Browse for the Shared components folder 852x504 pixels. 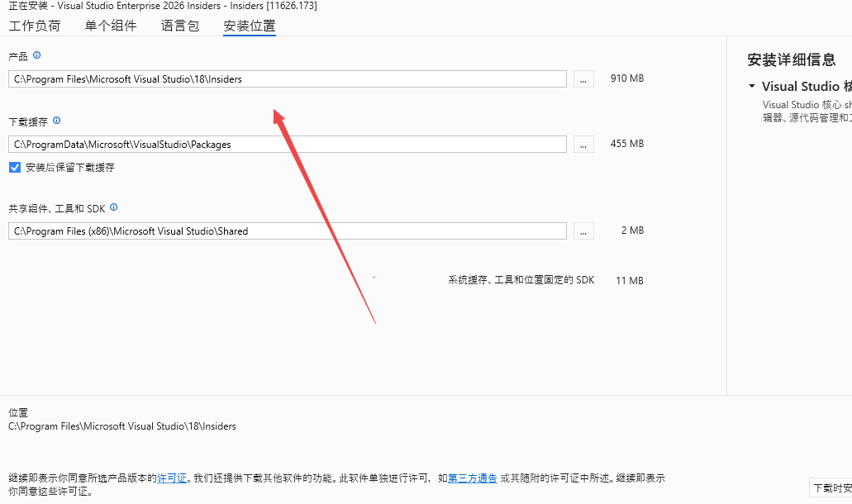(583, 231)
